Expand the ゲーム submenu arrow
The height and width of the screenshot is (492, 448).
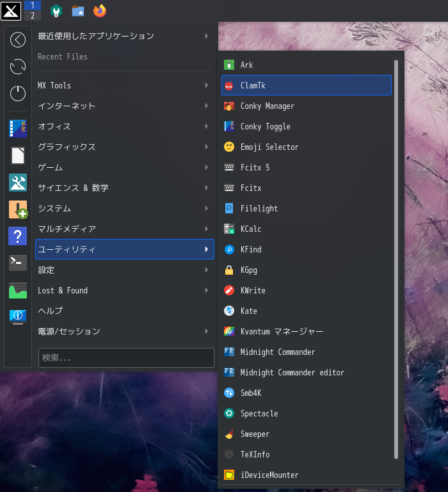[x=207, y=167]
